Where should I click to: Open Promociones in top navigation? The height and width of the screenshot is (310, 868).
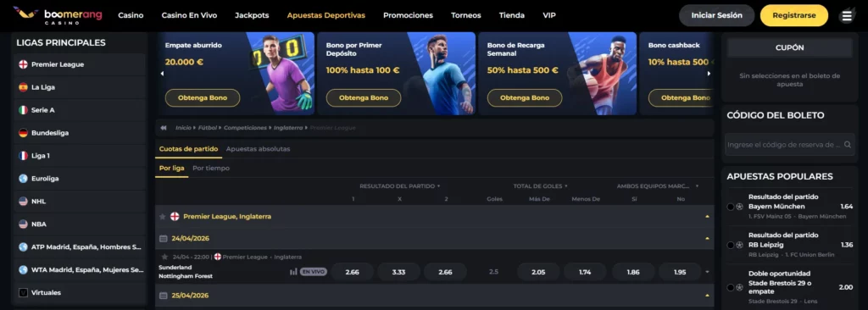[408, 15]
